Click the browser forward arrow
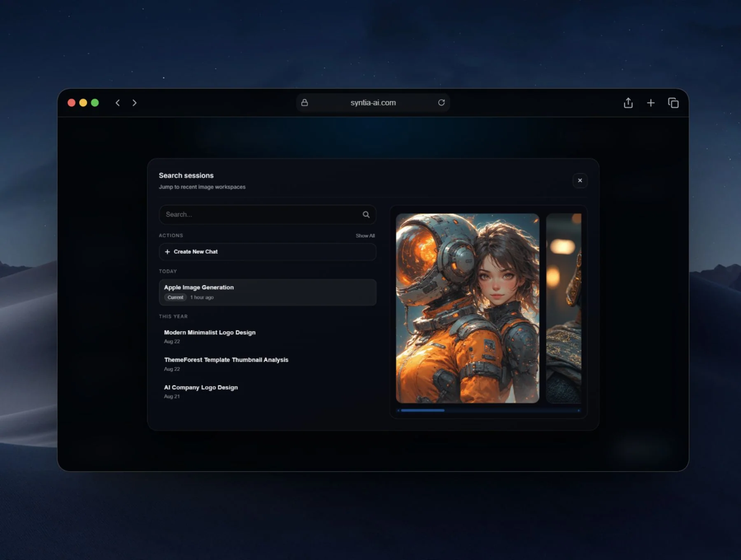The width and height of the screenshot is (741, 560). pos(134,103)
